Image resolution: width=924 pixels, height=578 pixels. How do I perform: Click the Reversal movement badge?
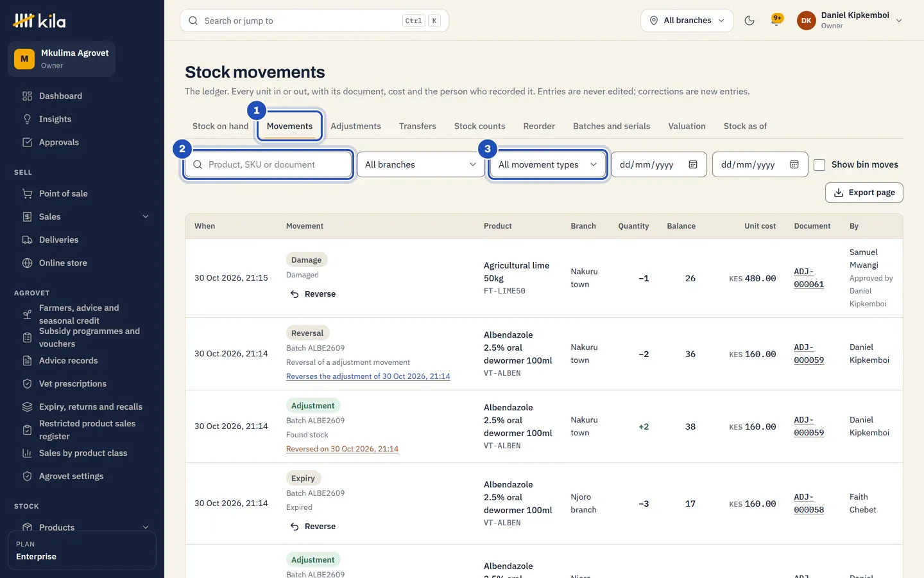pos(307,333)
